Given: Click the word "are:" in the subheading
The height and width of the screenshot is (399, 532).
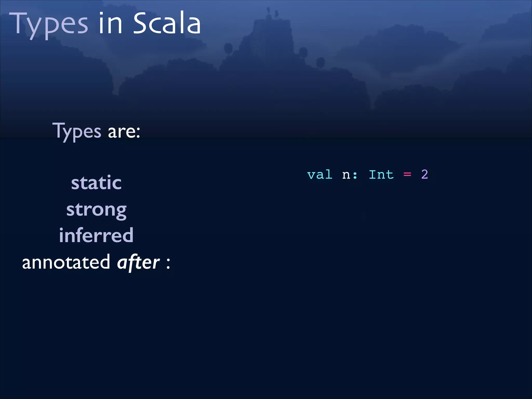Looking at the screenshot, I should 124,132.
